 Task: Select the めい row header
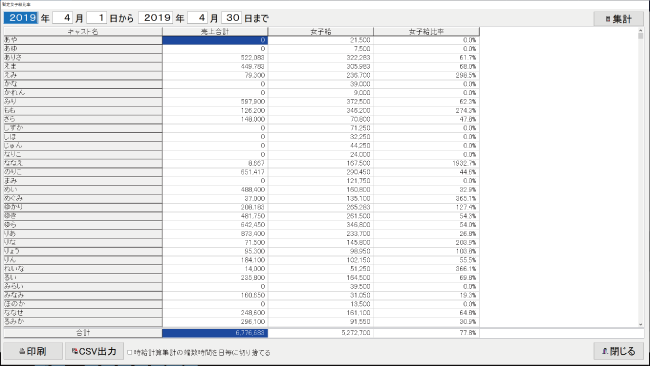pyautogui.click(x=83, y=189)
